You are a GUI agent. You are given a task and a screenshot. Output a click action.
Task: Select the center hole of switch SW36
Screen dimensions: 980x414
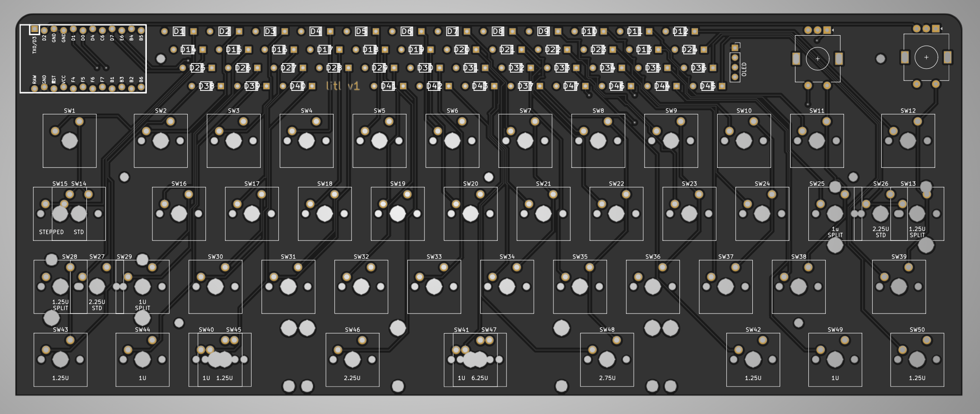(652, 287)
